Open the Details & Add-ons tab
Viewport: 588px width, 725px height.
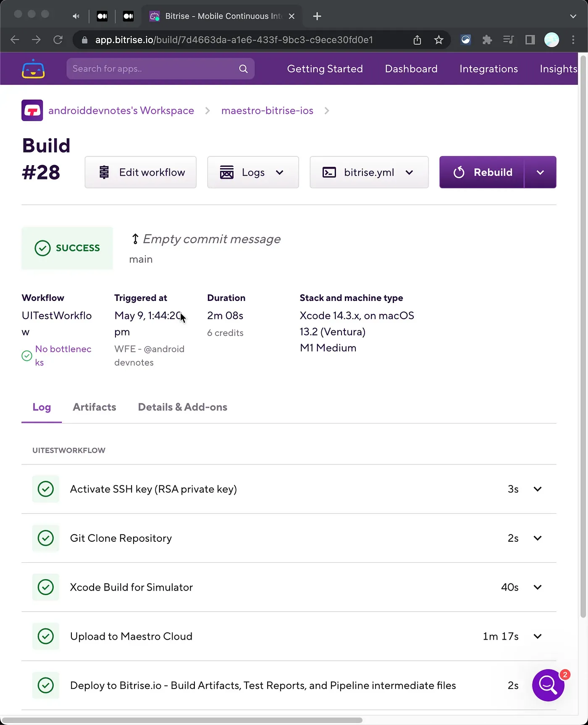pyautogui.click(x=182, y=407)
